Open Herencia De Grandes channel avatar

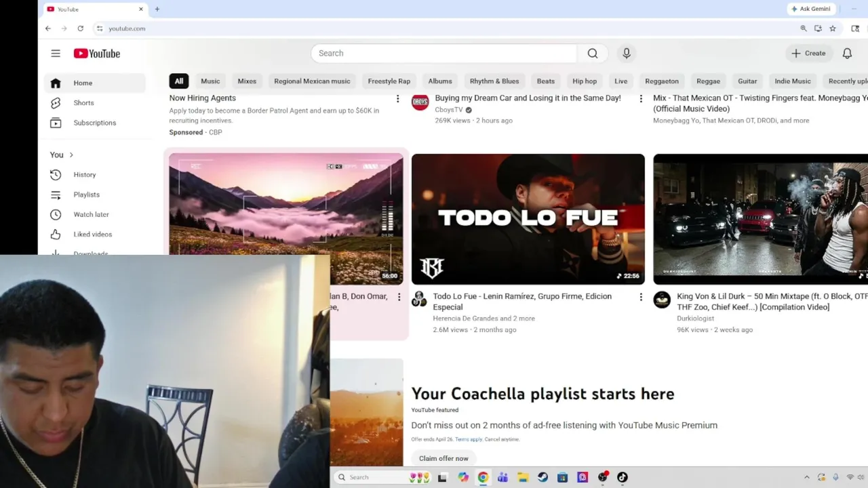[420, 299]
